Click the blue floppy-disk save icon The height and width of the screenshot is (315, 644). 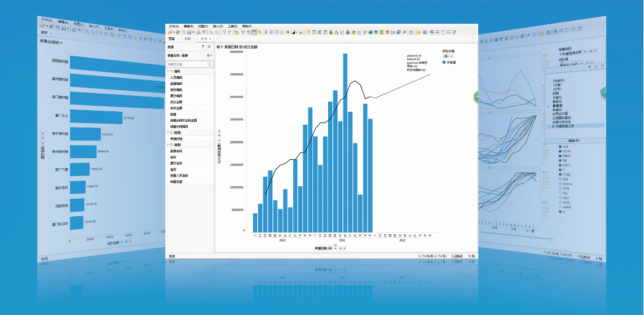(x=189, y=33)
